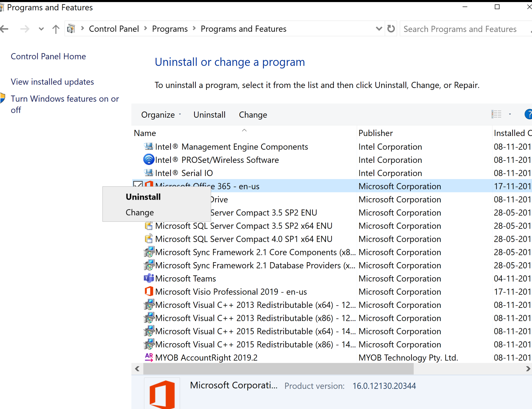Click the Microsoft Teams program icon
Viewport: 532px width, 409px height.
[x=149, y=278]
